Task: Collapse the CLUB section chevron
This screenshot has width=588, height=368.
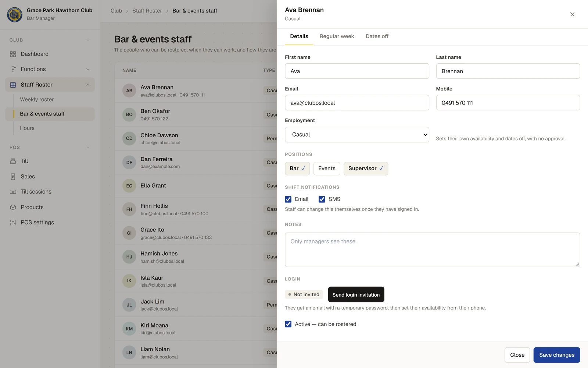Action: pos(88,40)
